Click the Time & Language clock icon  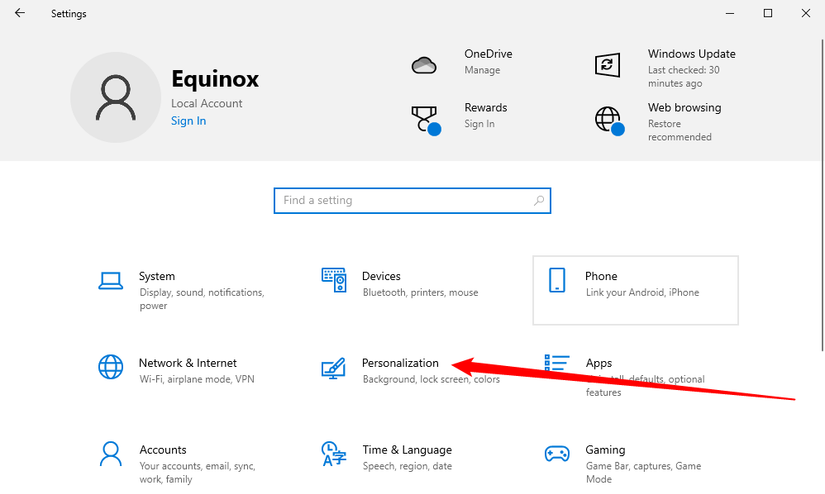pyautogui.click(x=334, y=454)
